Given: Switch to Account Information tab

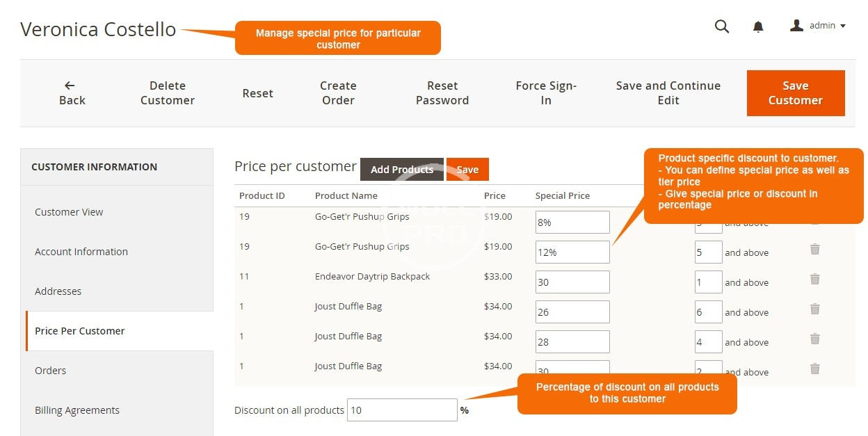Looking at the screenshot, I should [x=81, y=252].
